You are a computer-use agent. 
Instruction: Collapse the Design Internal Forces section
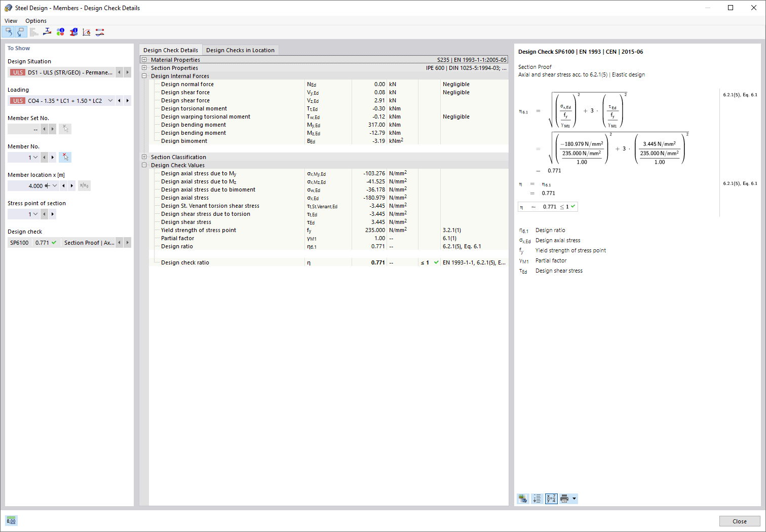(x=144, y=75)
